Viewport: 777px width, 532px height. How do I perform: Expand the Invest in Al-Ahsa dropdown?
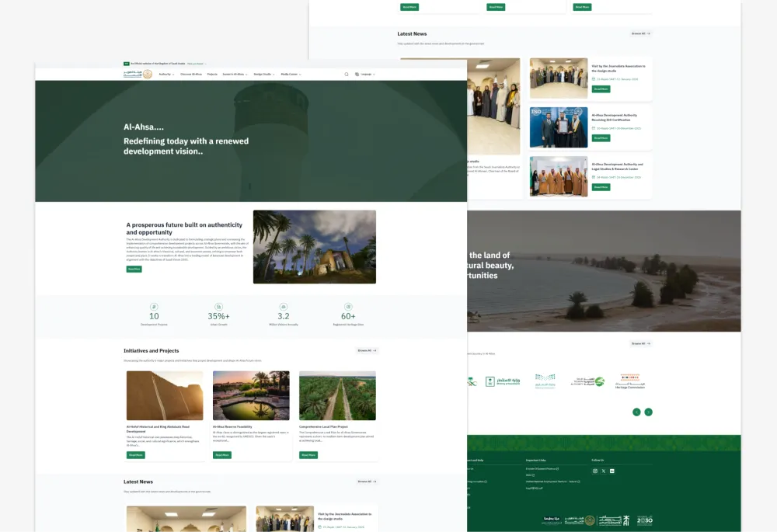[x=235, y=75]
